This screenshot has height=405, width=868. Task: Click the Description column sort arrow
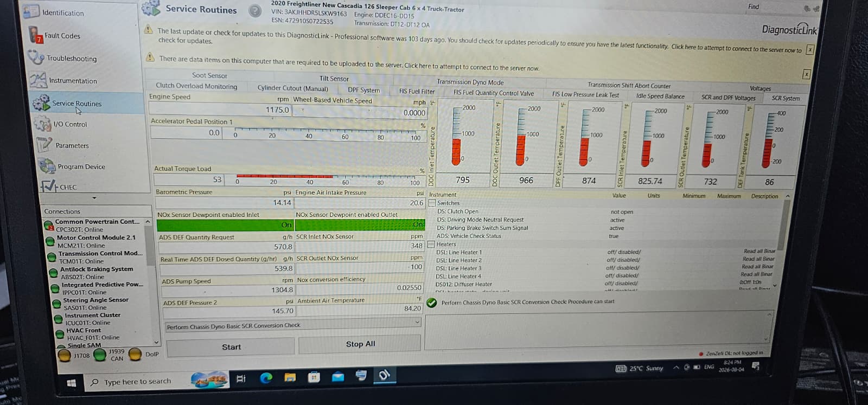pyautogui.click(x=788, y=196)
